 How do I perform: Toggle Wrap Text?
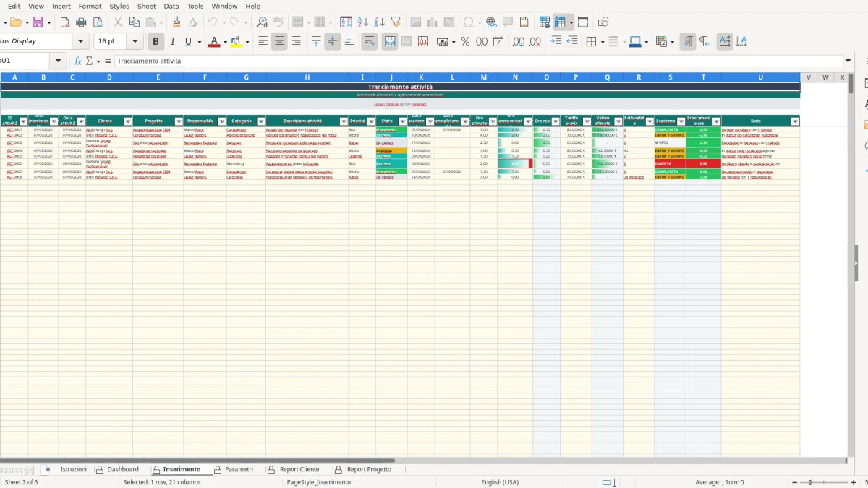tap(370, 42)
